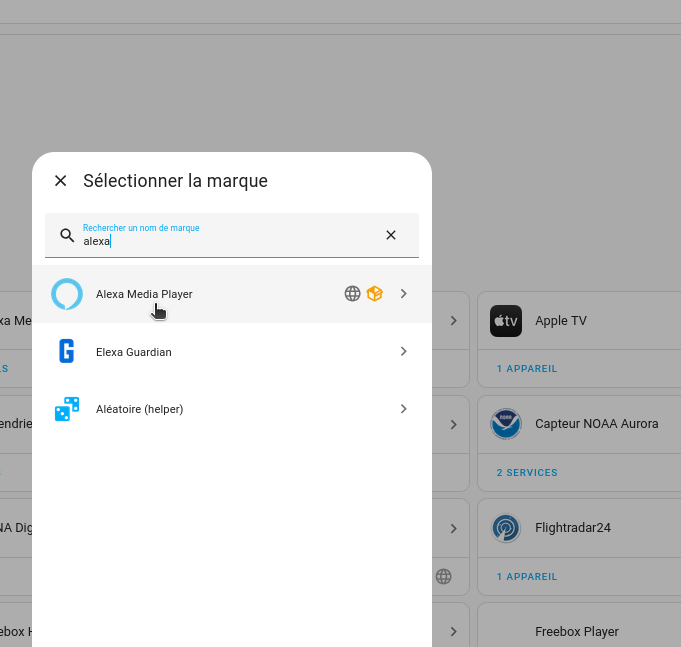Click the blue dice Aléatoire icon

[67, 409]
